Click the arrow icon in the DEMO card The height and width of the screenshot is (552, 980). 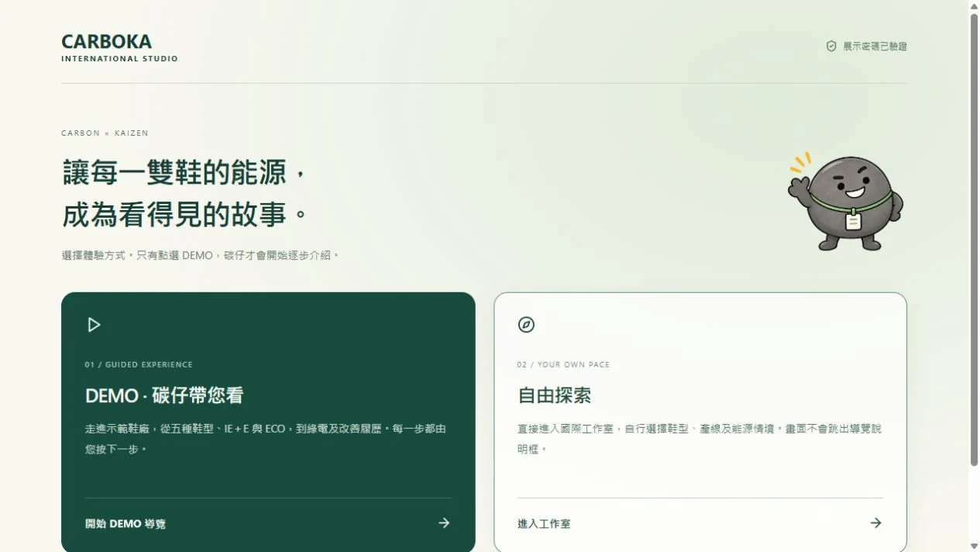click(444, 523)
